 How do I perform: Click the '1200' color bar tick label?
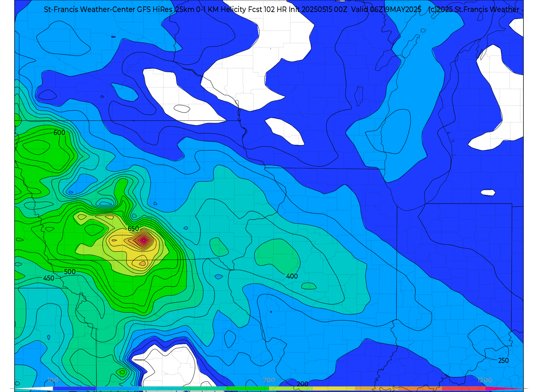tap(485, 380)
